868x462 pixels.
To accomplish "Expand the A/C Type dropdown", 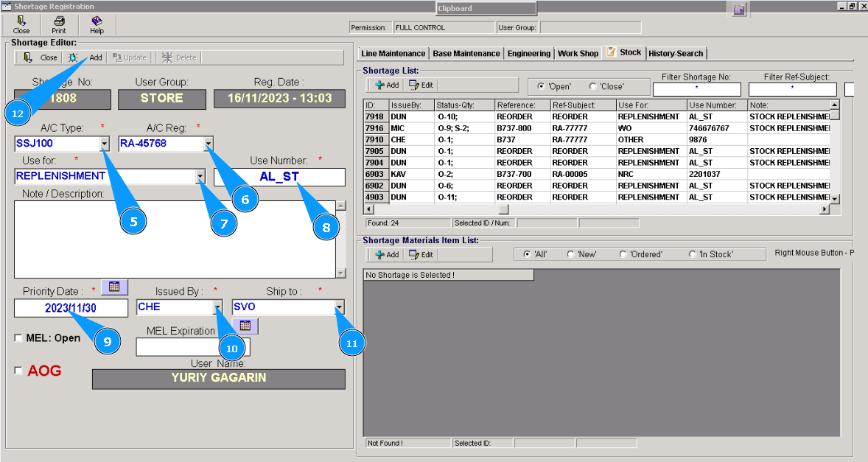I will point(105,144).
